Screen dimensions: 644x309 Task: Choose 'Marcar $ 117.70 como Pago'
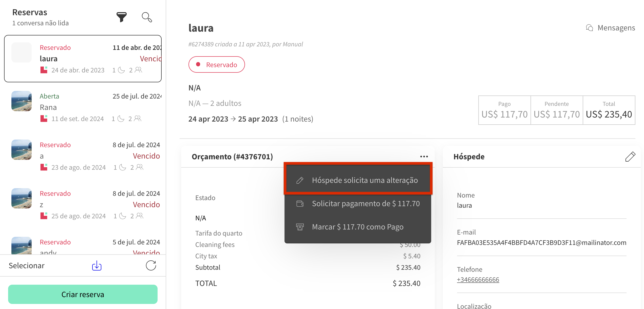pyautogui.click(x=357, y=227)
